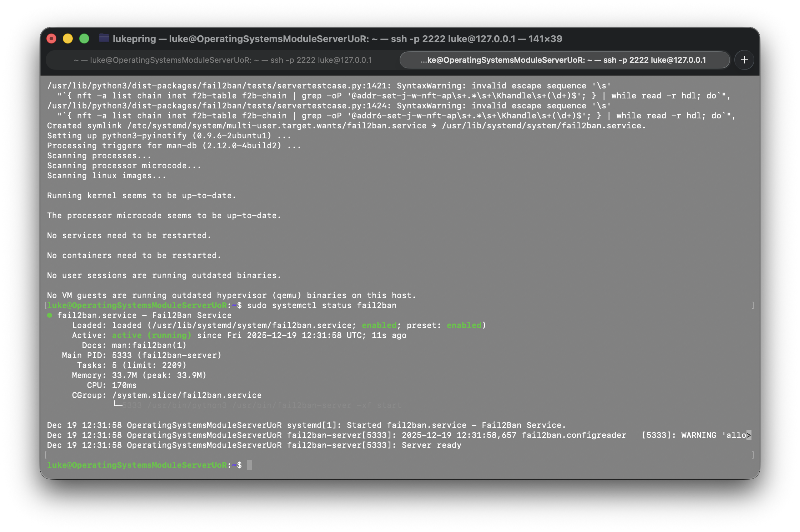Click the green zoom window button
The height and width of the screenshot is (532, 800).
[84, 39]
